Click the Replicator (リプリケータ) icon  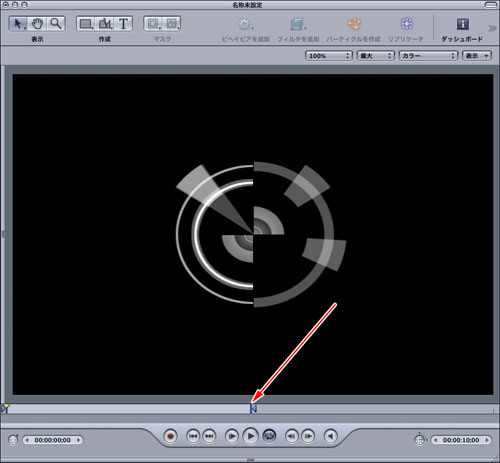(406, 24)
